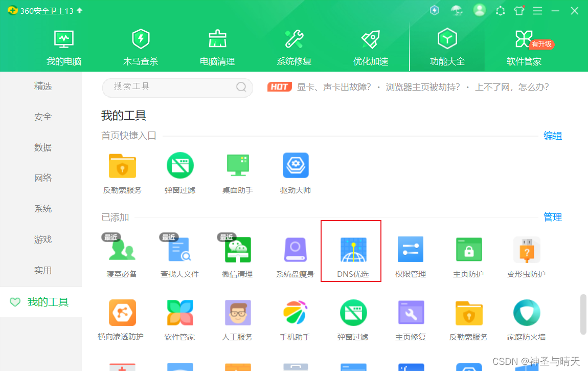
Task: Open the 变形虫防护 tool
Action: [x=526, y=251]
